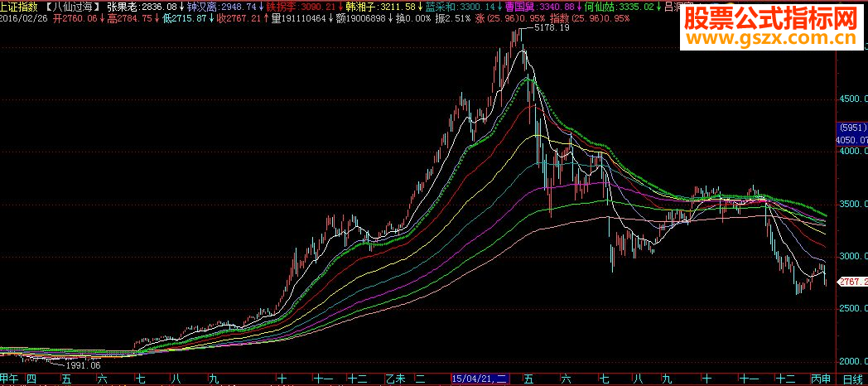Switch period using the 日线 label

(x=852, y=379)
